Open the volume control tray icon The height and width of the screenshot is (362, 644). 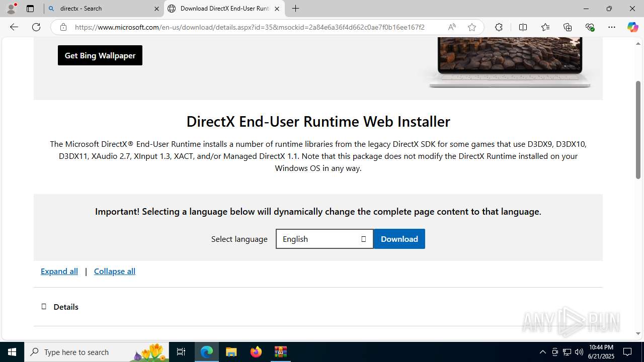[579, 352]
